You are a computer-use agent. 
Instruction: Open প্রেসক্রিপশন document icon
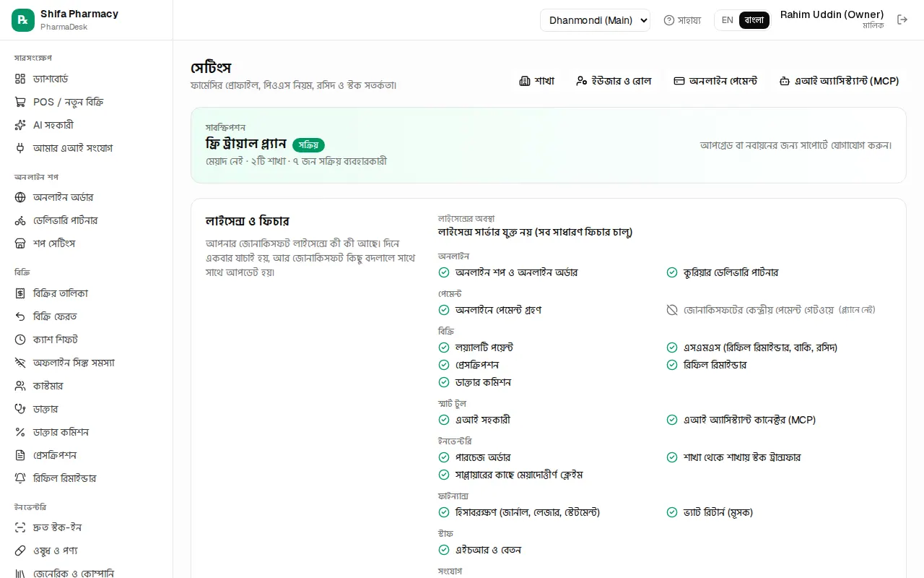(x=20, y=455)
